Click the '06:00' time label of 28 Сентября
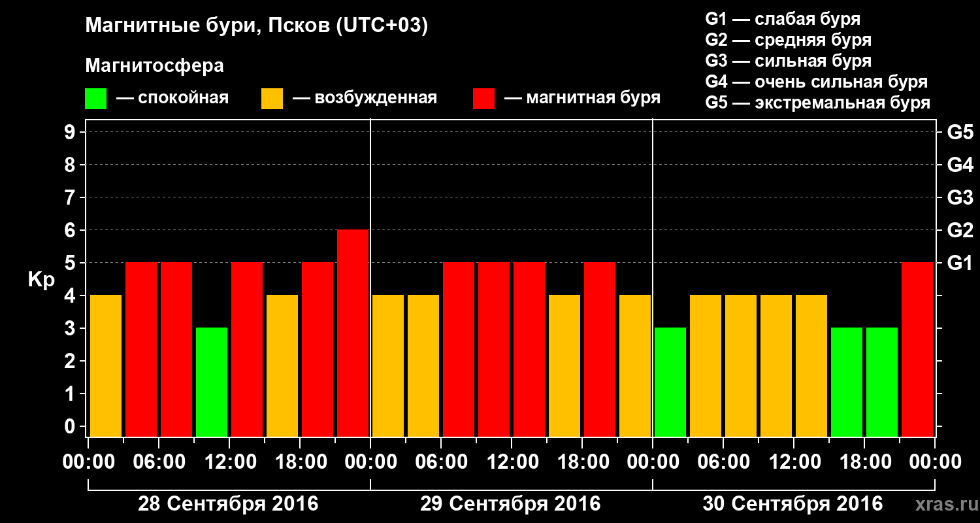 (x=159, y=462)
